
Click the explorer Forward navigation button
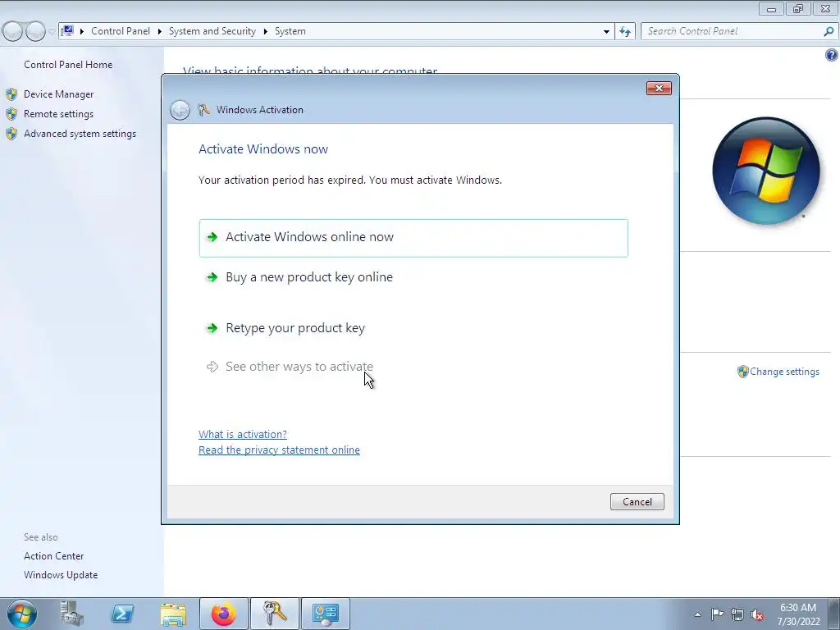coord(35,31)
